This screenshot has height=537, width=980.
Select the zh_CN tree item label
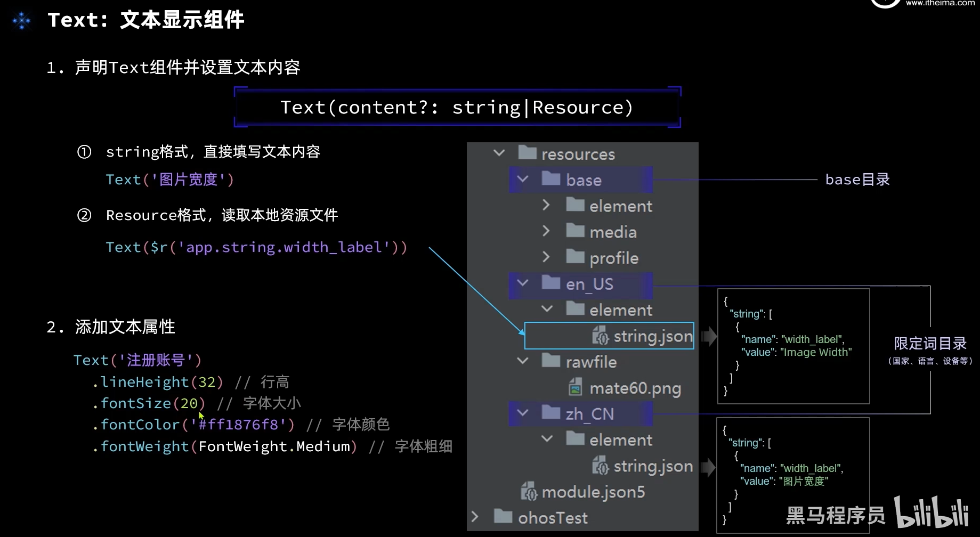pyautogui.click(x=589, y=414)
